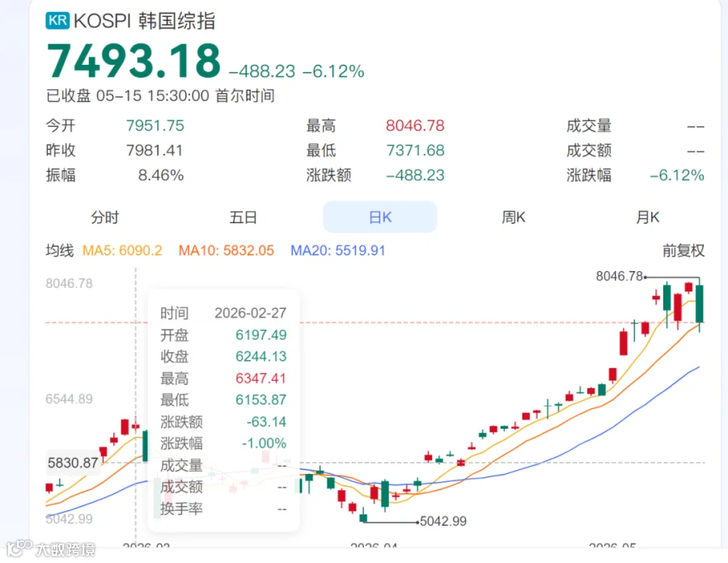Click the 今开 value 7951.75

click(155, 125)
